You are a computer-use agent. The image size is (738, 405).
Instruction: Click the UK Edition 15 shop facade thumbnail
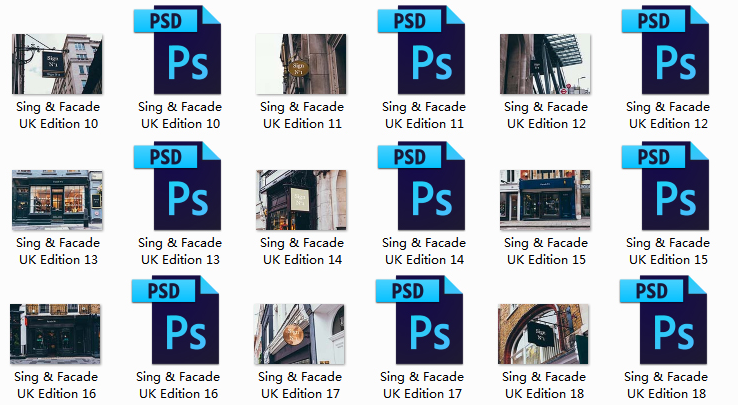point(545,200)
